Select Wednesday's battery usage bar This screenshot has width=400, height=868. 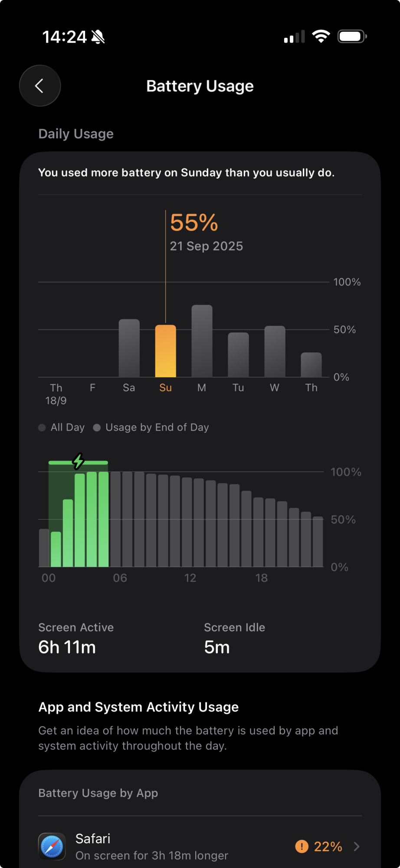point(275,352)
